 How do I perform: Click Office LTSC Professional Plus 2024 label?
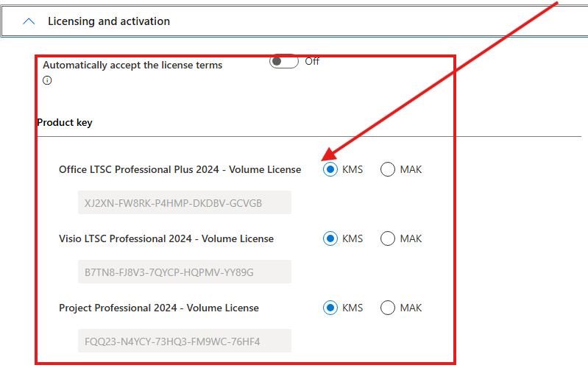[x=180, y=169]
